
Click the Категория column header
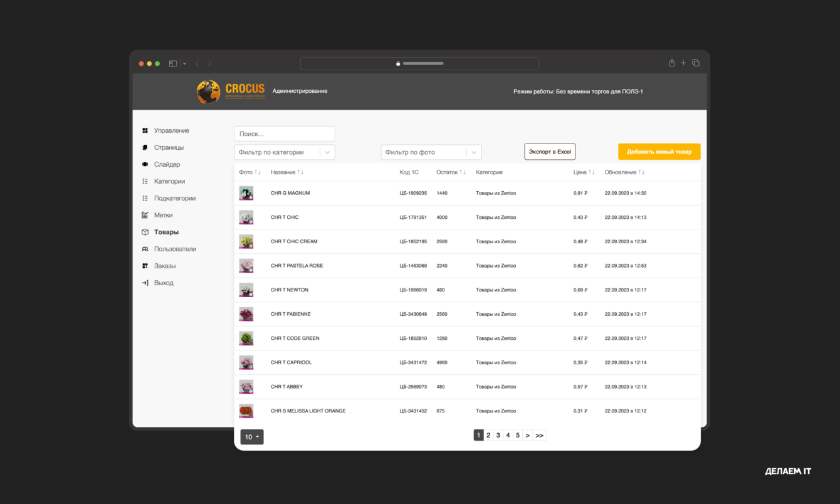click(489, 172)
